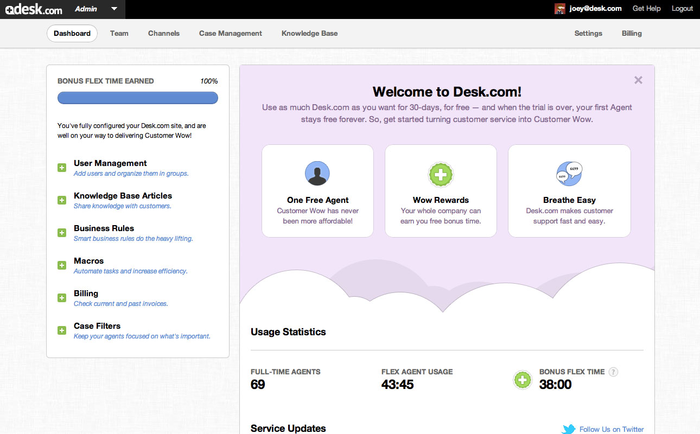Click the Desk.com logo

pos(34,8)
